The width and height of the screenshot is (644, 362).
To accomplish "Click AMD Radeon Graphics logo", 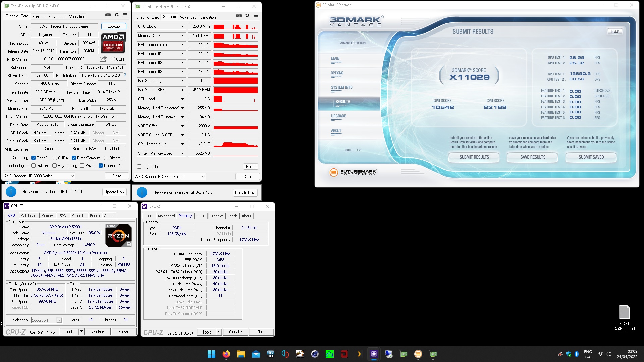I will pos(113,43).
